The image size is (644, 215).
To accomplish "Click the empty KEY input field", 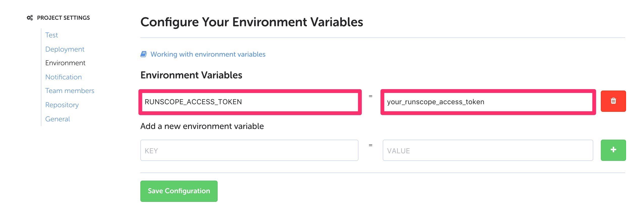I will coord(249,150).
